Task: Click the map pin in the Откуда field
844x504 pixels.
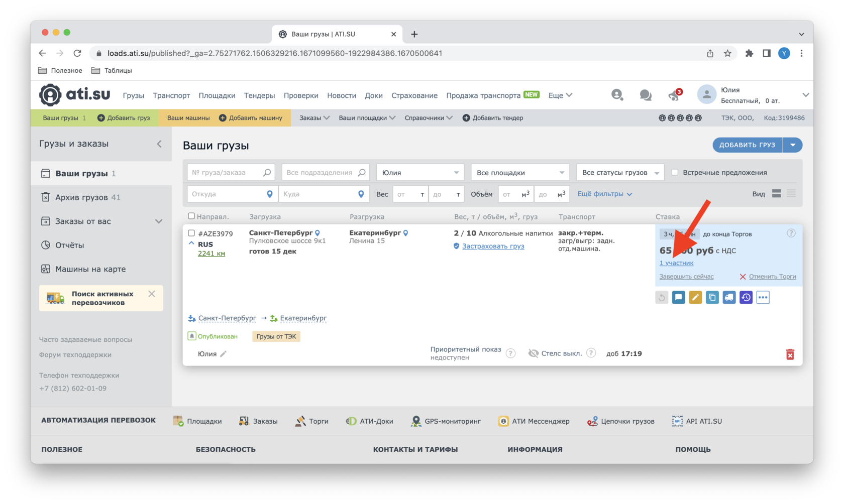Action: point(270,194)
